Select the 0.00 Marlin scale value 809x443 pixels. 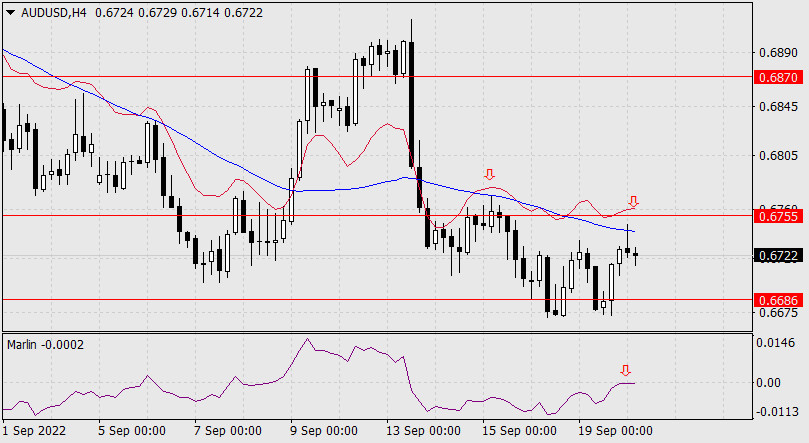tap(769, 383)
